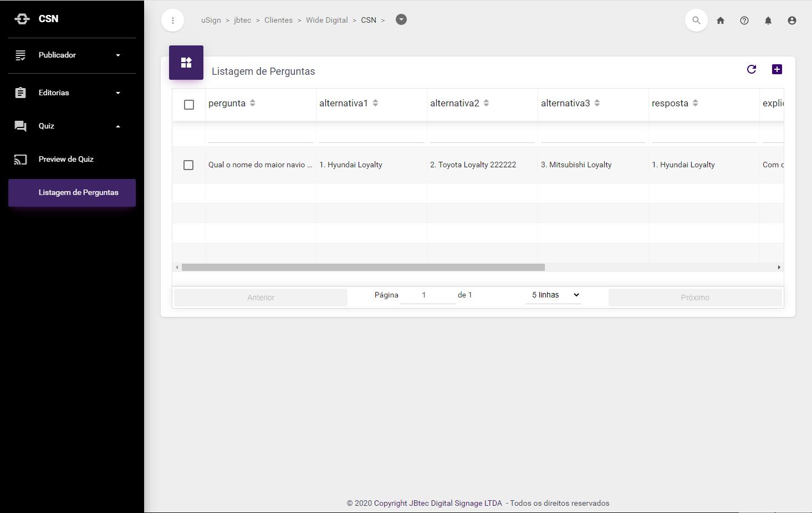Sort by resposta column
The image size is (812, 513).
pyautogui.click(x=695, y=103)
